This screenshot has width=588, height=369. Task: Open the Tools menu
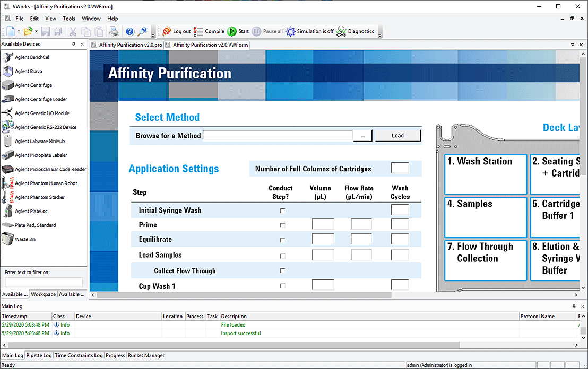pyautogui.click(x=69, y=19)
